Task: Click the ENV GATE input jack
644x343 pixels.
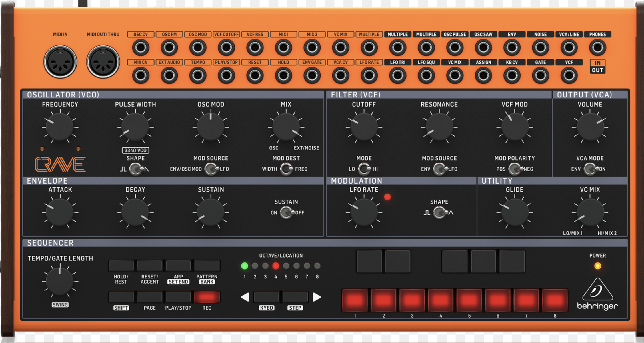Action: tap(312, 75)
